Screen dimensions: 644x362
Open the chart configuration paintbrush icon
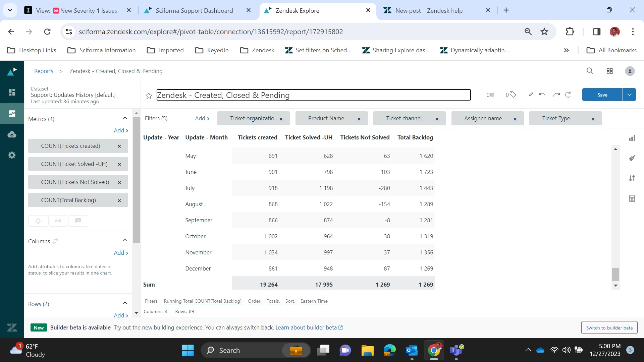coord(632,158)
